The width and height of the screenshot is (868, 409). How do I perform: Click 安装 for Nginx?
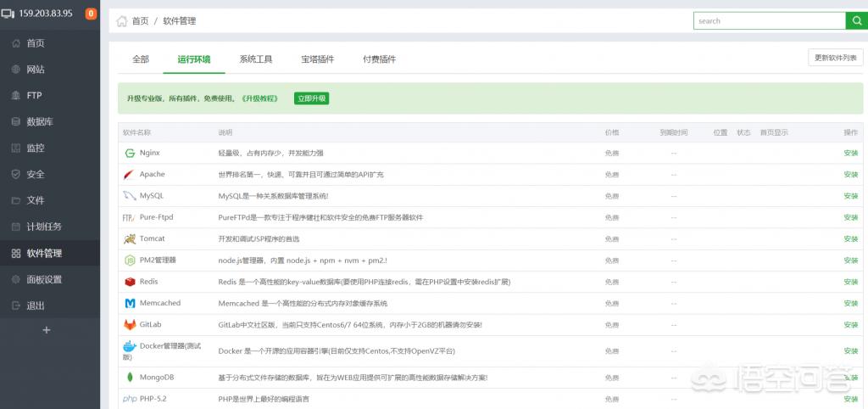(x=850, y=153)
